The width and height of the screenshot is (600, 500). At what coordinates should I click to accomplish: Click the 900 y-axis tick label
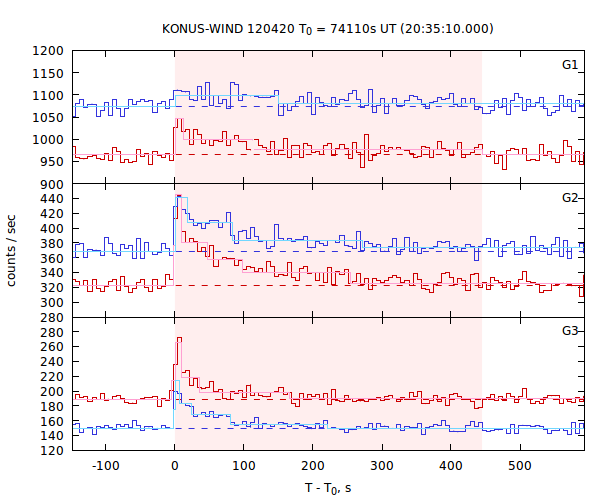tap(52, 184)
